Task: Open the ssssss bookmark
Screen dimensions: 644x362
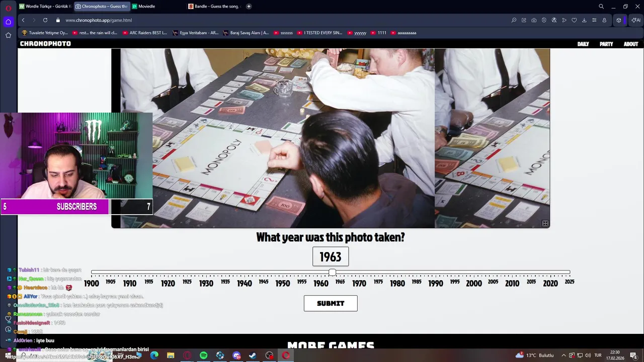Action: 283,33
